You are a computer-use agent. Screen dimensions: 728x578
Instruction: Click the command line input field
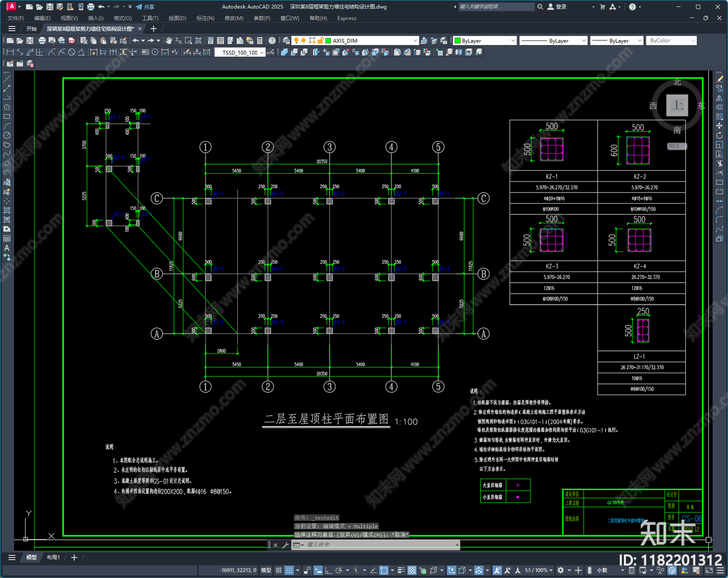point(380,545)
